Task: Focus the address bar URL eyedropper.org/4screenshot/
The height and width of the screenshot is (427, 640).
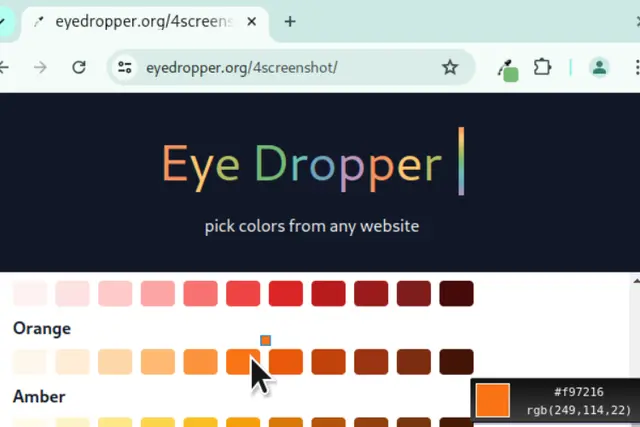Action: (x=242, y=67)
